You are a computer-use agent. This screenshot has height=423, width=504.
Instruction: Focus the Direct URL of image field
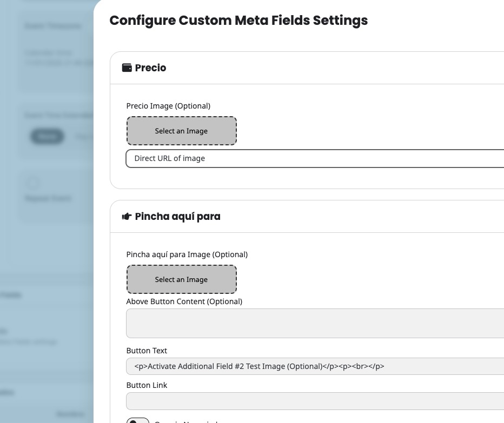click(315, 159)
